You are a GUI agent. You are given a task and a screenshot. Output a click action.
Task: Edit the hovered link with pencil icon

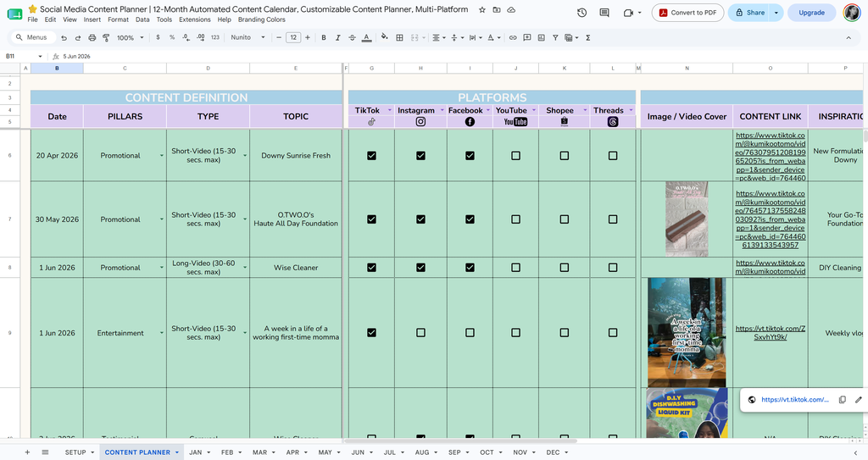(859, 400)
